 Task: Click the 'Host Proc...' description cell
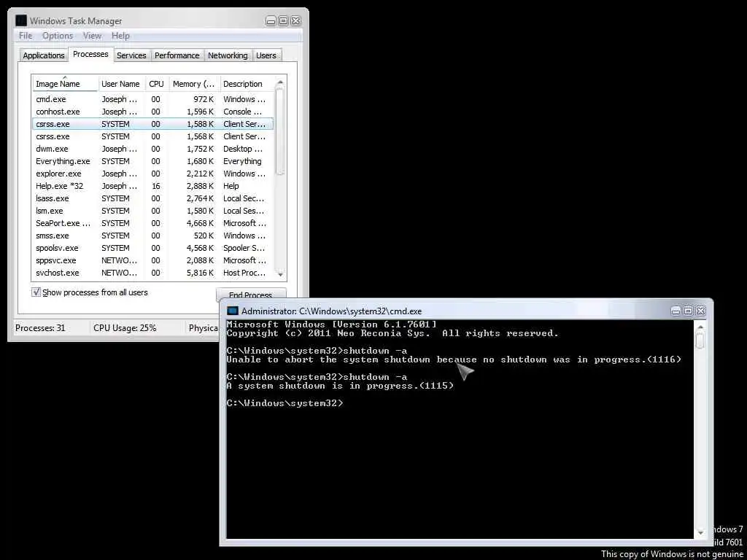point(244,273)
